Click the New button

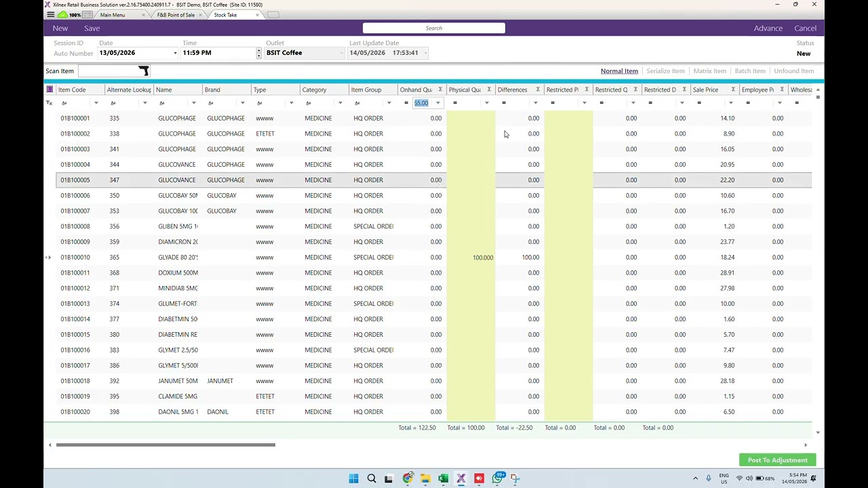(x=60, y=28)
